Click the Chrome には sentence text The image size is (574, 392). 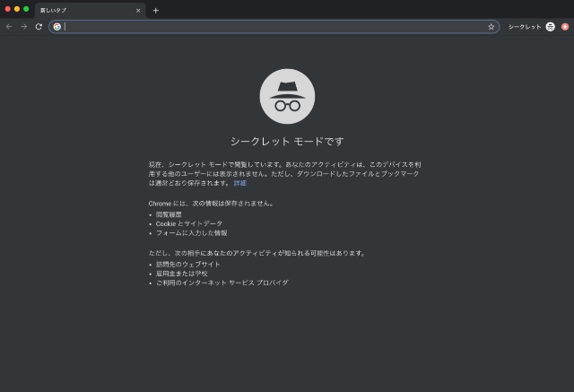[x=212, y=204]
